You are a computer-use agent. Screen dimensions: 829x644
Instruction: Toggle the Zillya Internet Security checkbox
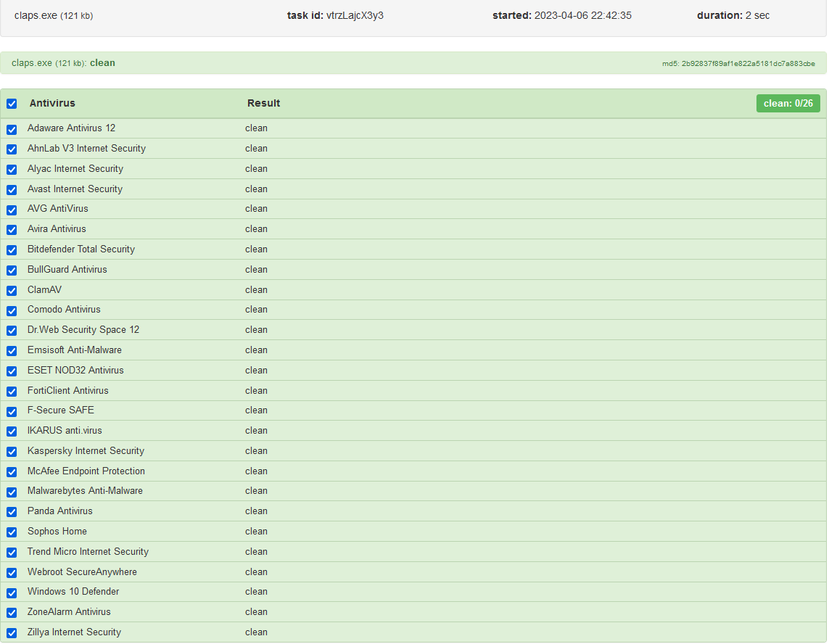(x=12, y=633)
